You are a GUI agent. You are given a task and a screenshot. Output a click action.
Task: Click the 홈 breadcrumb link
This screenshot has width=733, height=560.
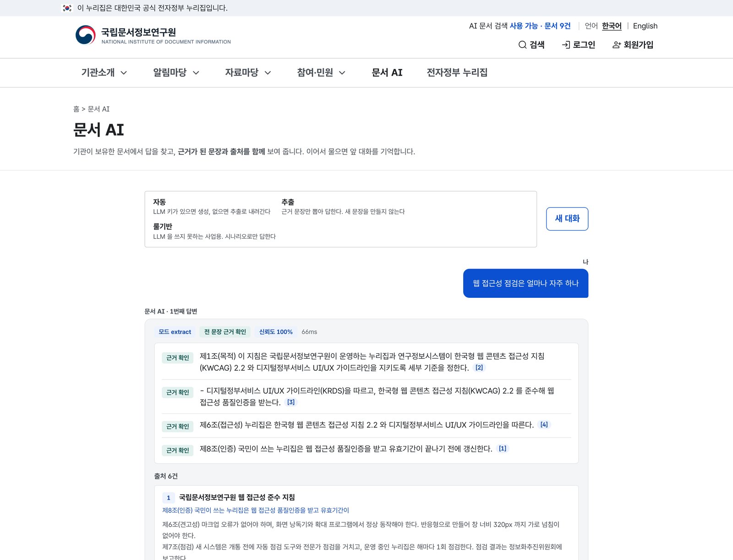76,109
